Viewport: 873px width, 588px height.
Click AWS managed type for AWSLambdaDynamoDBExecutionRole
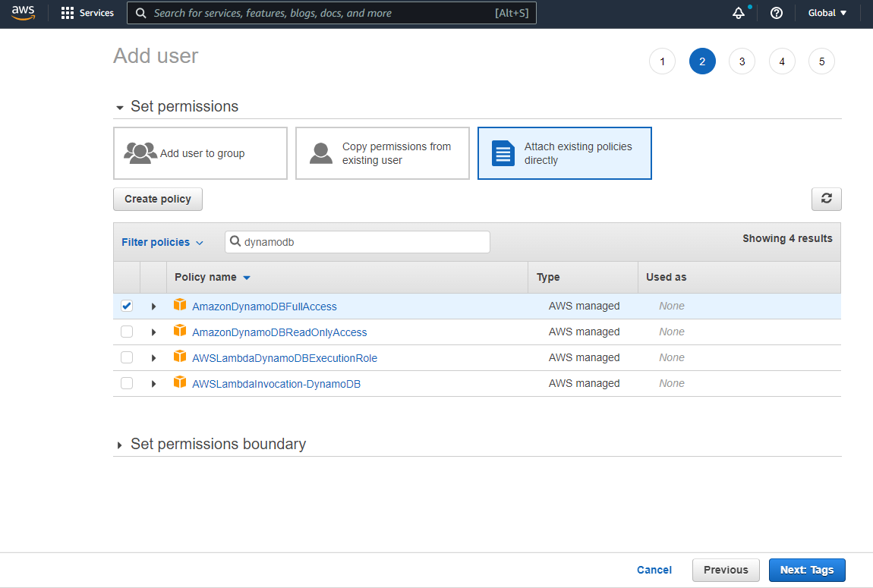584,357
